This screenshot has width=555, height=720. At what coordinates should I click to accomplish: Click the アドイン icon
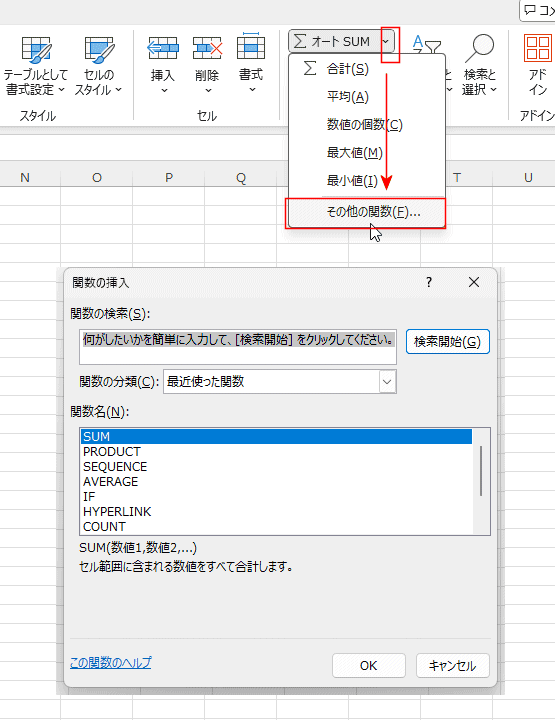pyautogui.click(x=538, y=48)
